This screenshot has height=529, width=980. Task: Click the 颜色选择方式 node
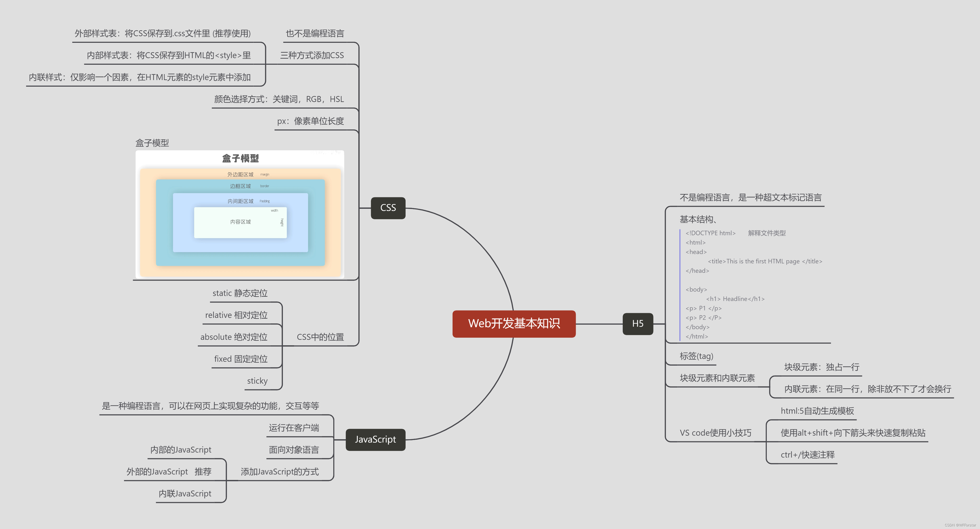pyautogui.click(x=279, y=99)
